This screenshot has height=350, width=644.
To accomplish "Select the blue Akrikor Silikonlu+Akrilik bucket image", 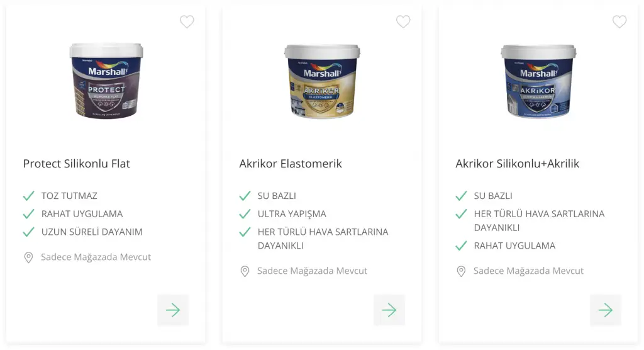I will [538, 81].
